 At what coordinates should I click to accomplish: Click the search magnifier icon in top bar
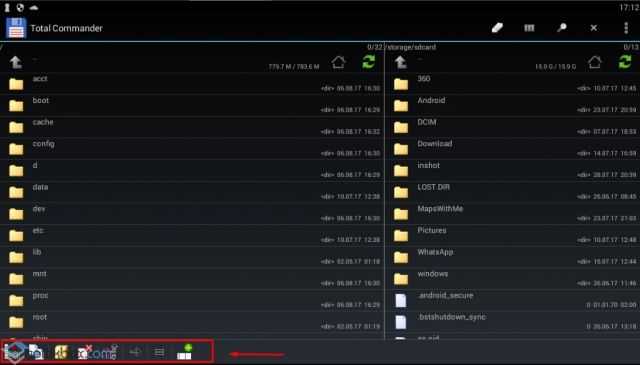[562, 28]
